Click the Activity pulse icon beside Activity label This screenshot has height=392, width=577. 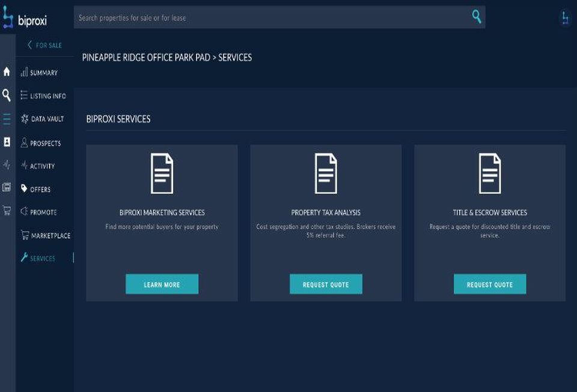tap(24, 165)
